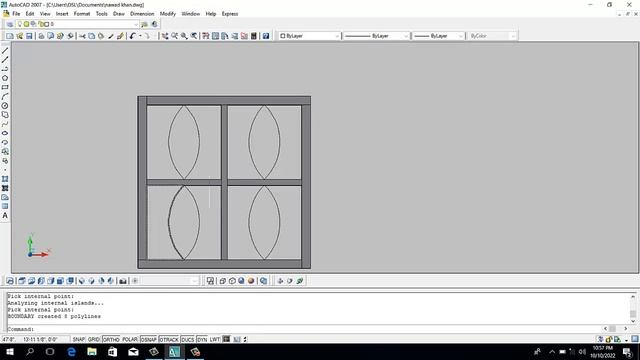Click the New drawing icon

9,36
